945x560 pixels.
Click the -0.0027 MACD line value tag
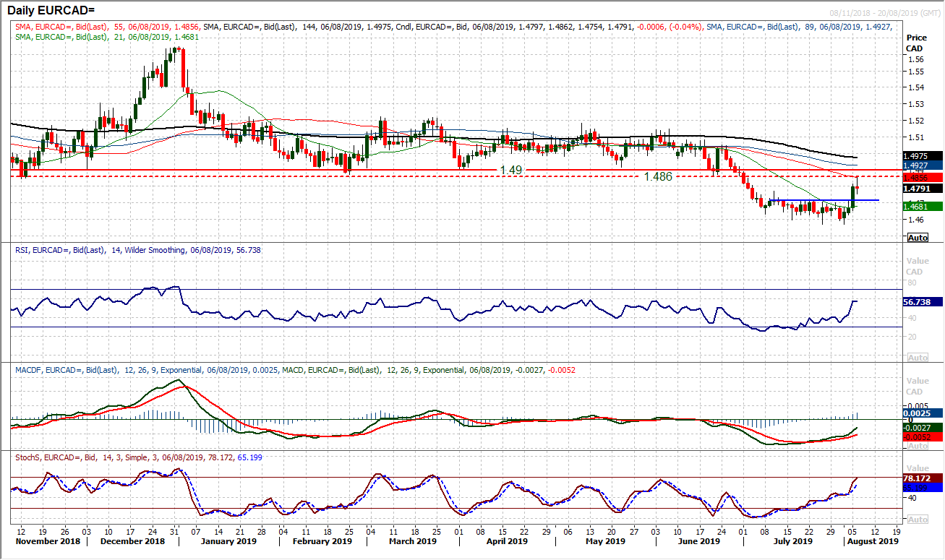923,428
